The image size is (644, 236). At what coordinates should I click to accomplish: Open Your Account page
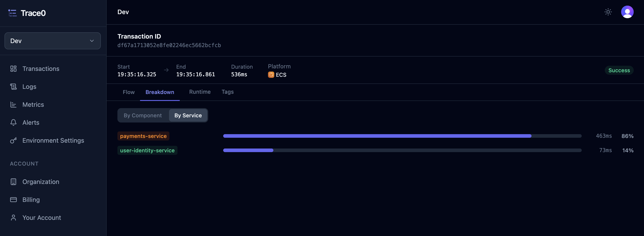tap(42, 218)
